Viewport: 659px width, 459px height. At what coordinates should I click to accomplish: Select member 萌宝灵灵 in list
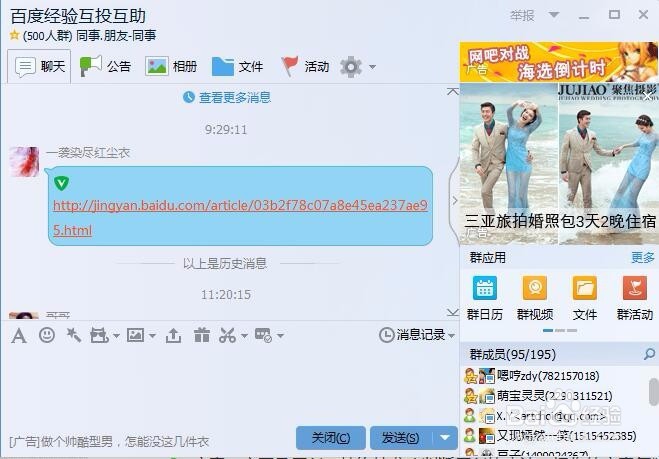coord(555,396)
